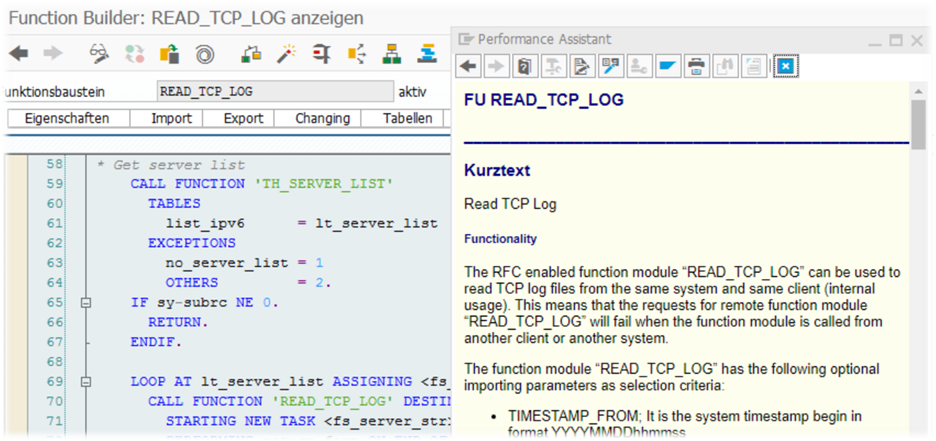Viewport: 936px width, 441px height.
Task: Maximize the Performance Assistant window
Action: [895, 41]
